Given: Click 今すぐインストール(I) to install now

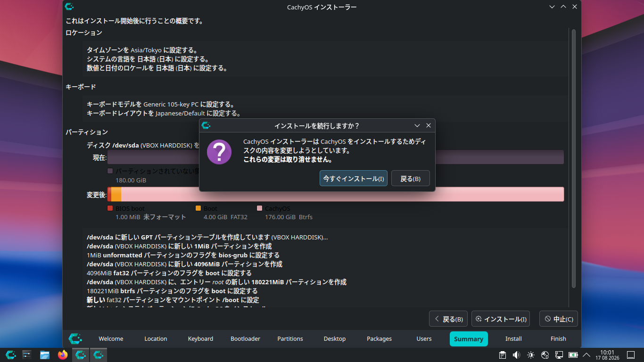Looking at the screenshot, I should [354, 178].
